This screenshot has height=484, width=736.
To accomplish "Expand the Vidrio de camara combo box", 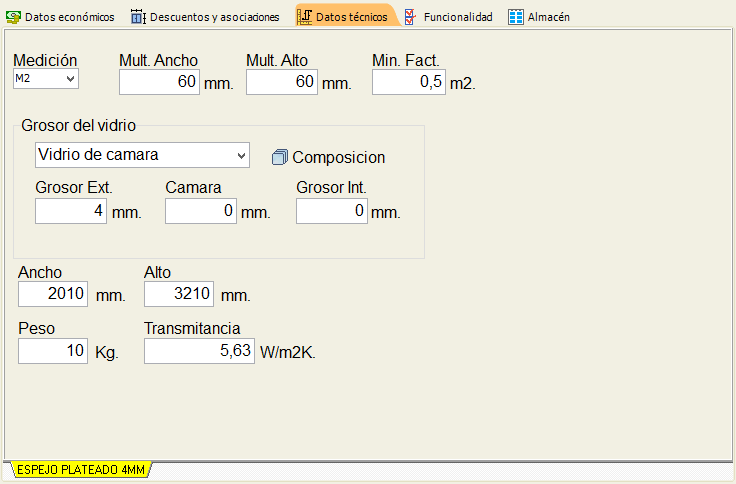I will click(142, 155).
